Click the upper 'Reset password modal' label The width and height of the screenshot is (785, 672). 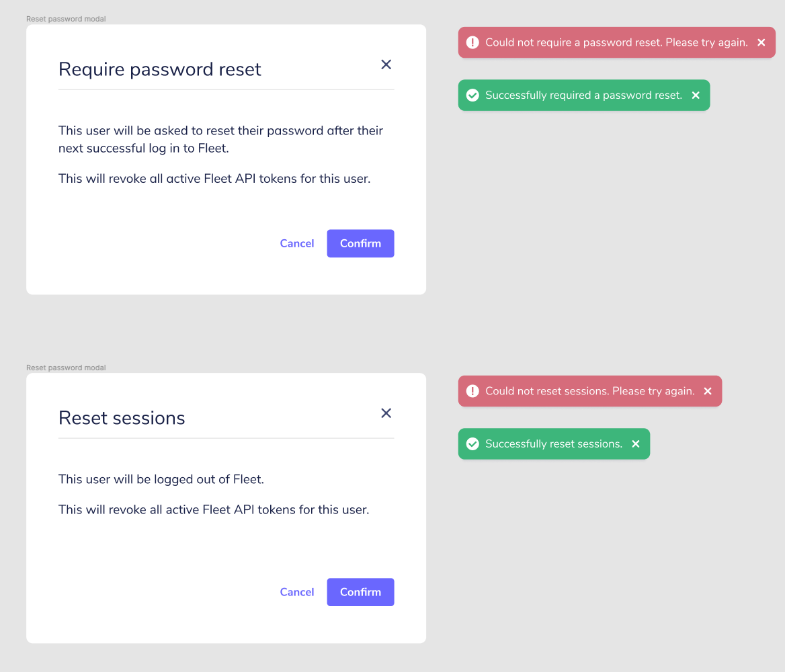66,19
